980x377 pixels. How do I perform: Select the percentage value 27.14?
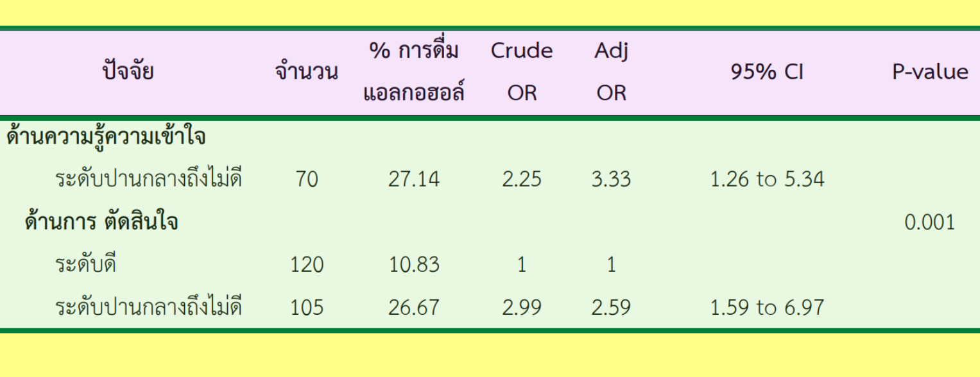point(414,180)
